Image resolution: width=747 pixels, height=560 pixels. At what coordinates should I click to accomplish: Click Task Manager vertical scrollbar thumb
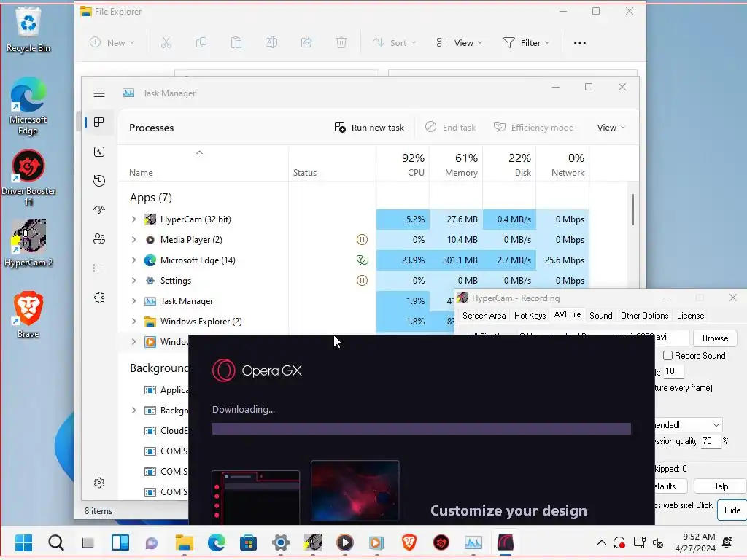(x=633, y=209)
